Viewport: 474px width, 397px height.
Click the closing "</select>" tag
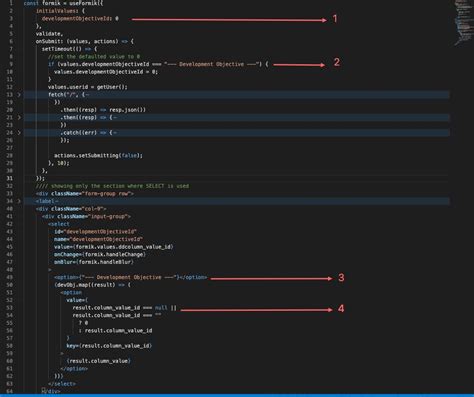(x=62, y=384)
